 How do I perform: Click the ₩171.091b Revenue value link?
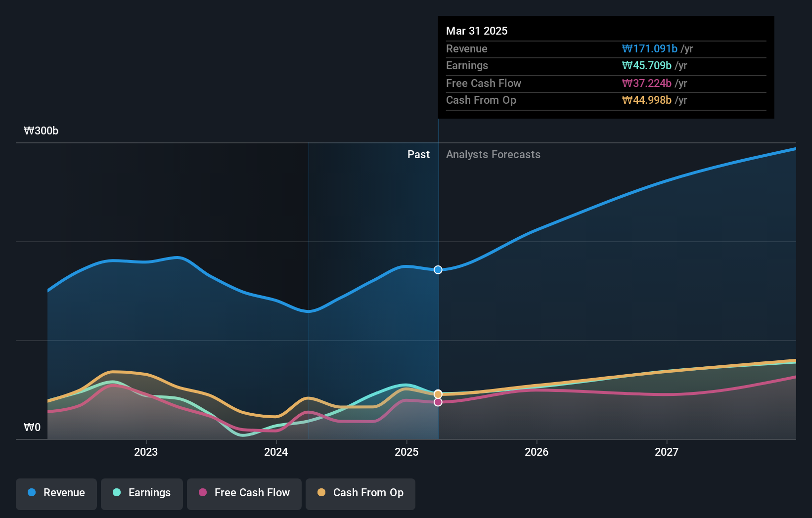tap(649, 48)
